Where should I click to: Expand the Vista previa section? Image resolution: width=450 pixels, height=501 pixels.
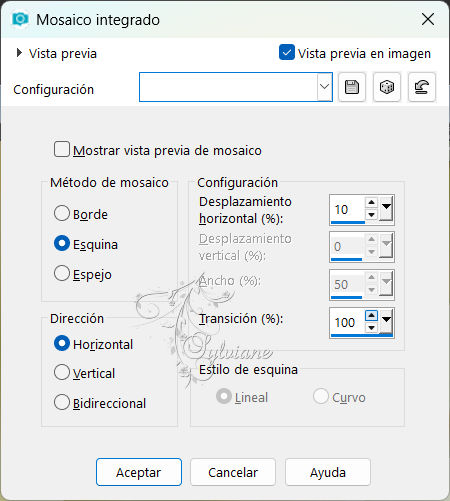[x=19, y=53]
